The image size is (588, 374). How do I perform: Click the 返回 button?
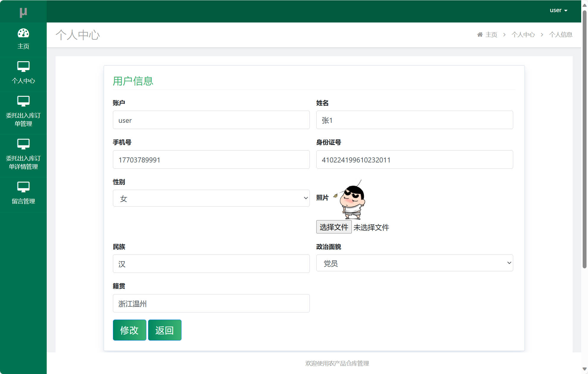(164, 330)
